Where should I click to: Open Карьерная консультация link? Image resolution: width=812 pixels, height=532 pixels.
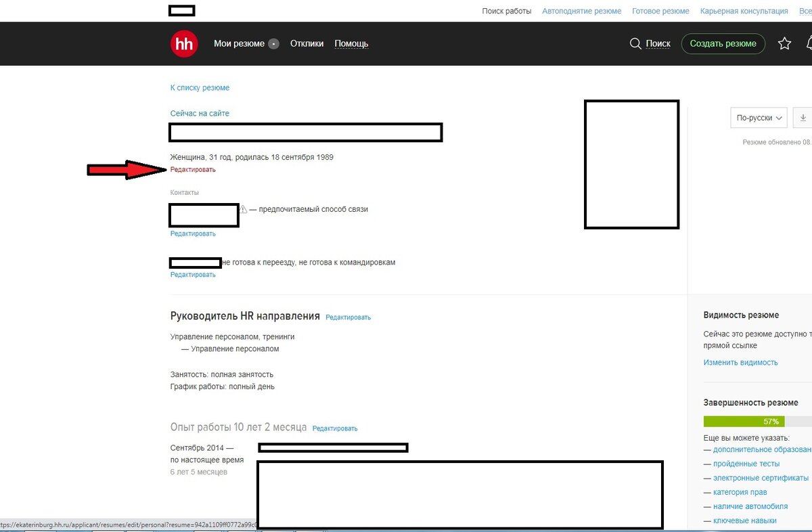pos(744,12)
